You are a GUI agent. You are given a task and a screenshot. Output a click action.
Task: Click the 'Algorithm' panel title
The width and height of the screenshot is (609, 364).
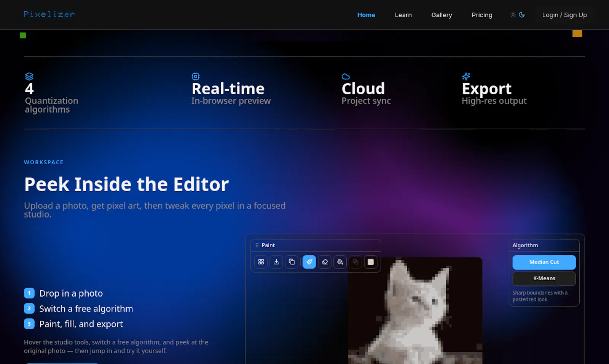(525, 245)
